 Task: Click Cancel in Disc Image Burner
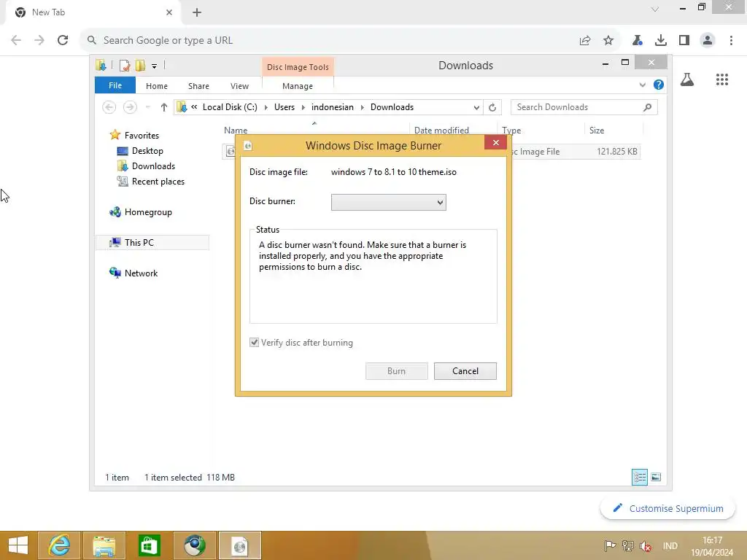[x=465, y=371]
